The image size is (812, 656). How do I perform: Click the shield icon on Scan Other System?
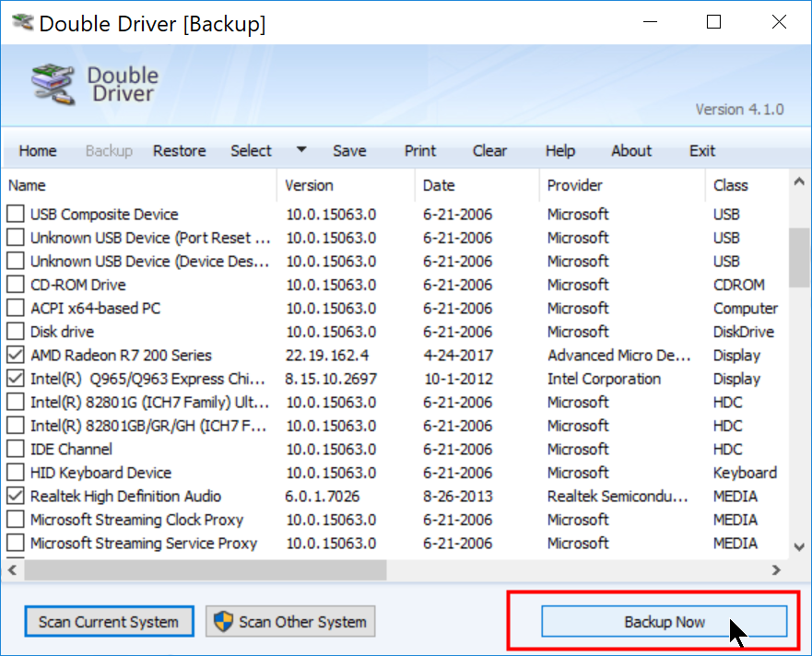[223, 621]
